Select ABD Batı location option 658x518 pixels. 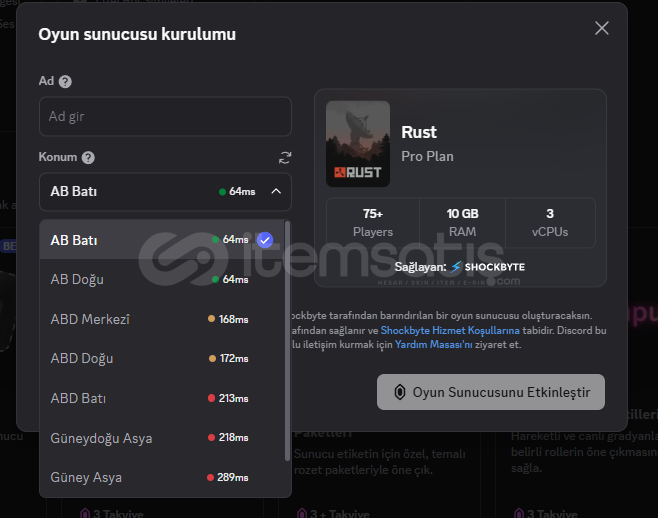click(162, 398)
